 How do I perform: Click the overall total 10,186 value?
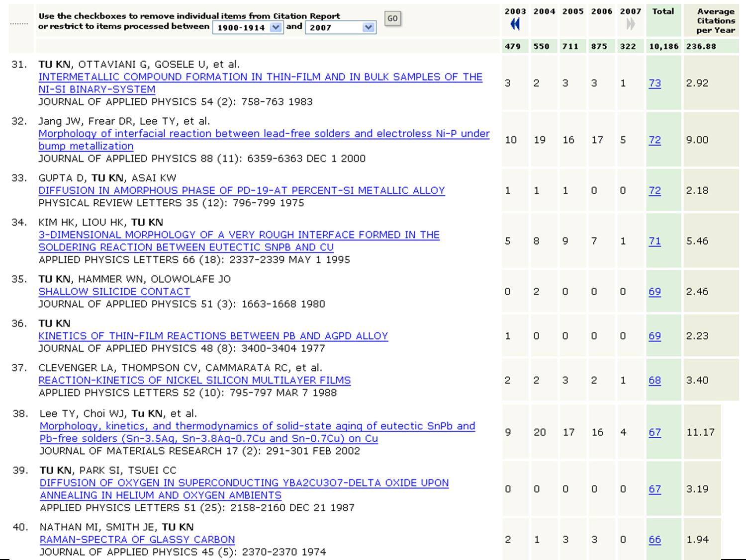click(x=663, y=46)
